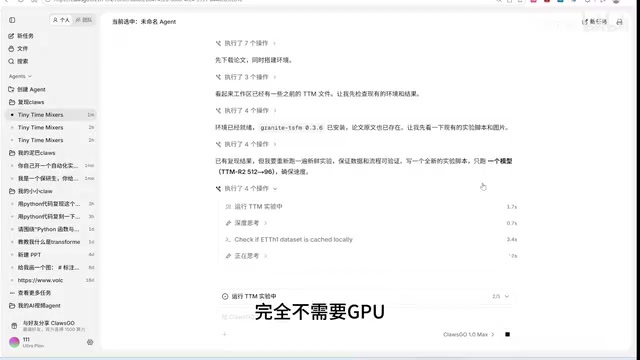Stop generation with the black square button
The width and height of the screenshot is (640, 360).
pyautogui.click(x=507, y=334)
